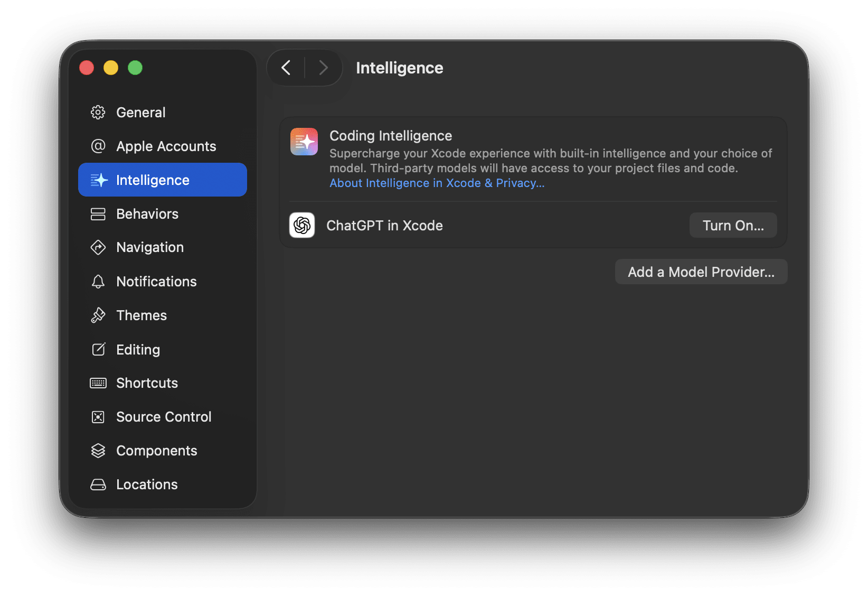Click the Supercharge your Xcode description text

pos(551,161)
